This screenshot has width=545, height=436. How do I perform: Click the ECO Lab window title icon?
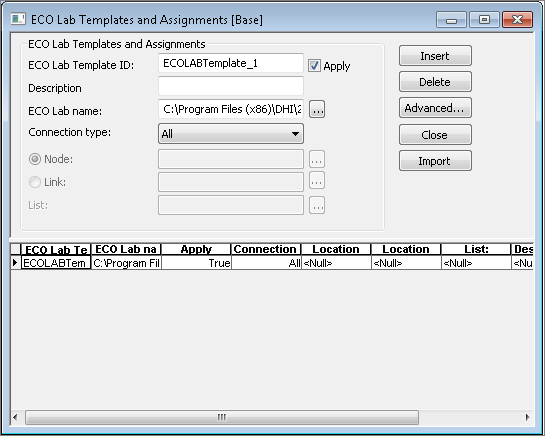pyautogui.click(x=18, y=19)
